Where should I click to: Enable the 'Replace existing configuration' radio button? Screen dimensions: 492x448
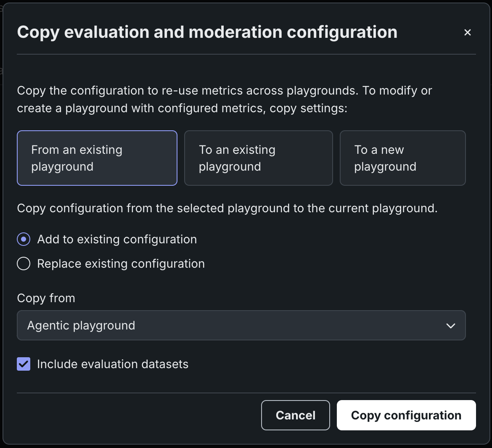[24, 264]
